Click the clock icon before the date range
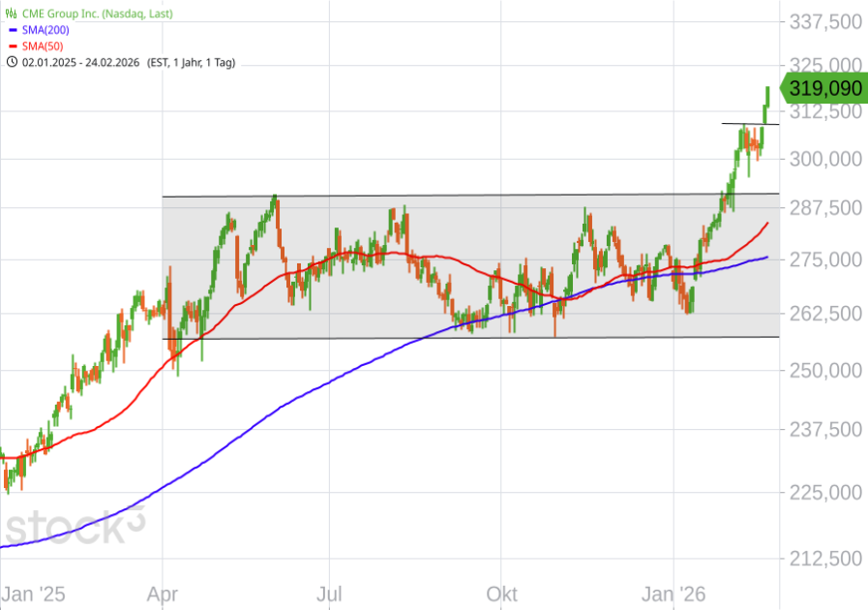The width and height of the screenshot is (868, 610). pyautogui.click(x=12, y=62)
